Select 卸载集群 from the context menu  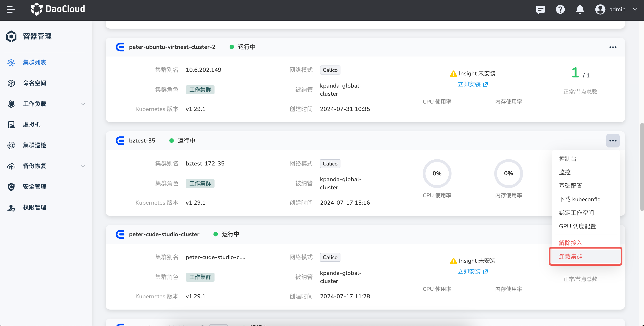tap(570, 256)
